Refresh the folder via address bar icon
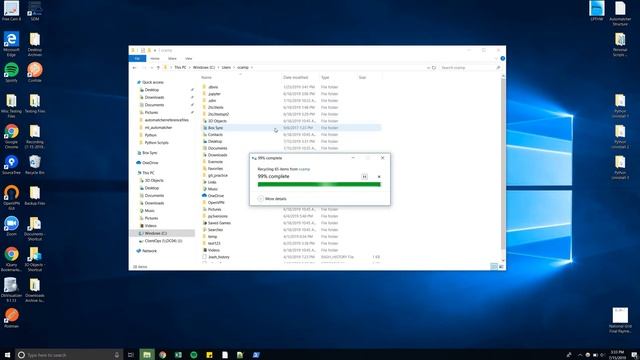This screenshot has height=360, width=640. [434, 67]
